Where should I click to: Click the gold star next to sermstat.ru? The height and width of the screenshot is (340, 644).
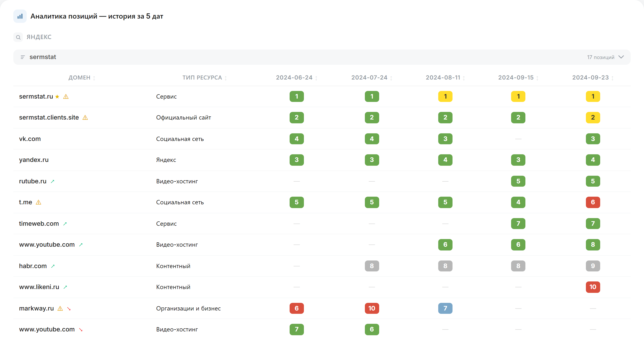(x=57, y=96)
